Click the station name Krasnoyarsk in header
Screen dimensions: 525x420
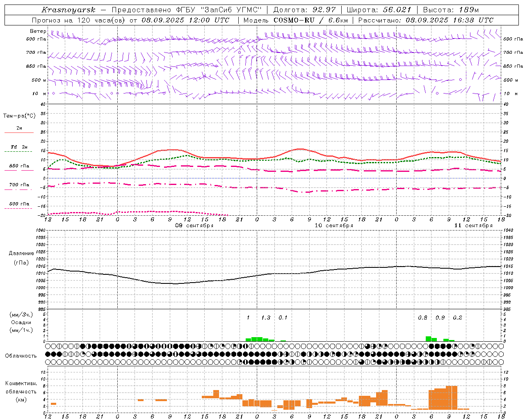[x=68, y=10]
